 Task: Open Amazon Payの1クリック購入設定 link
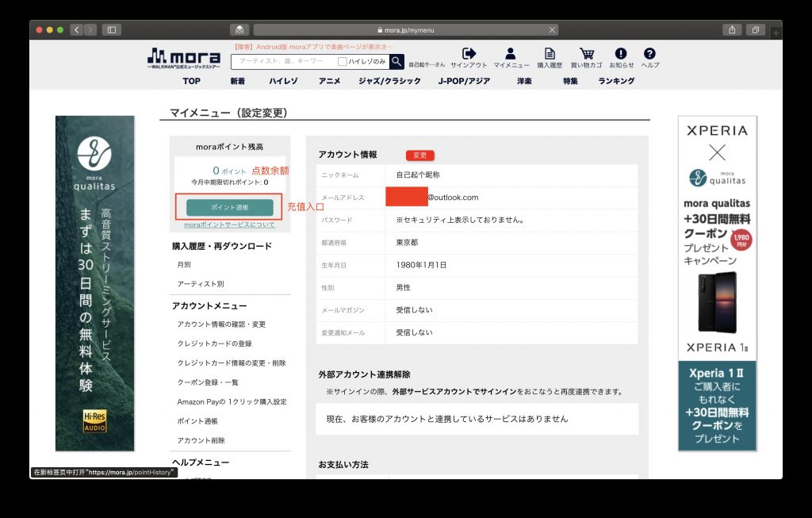pos(232,401)
